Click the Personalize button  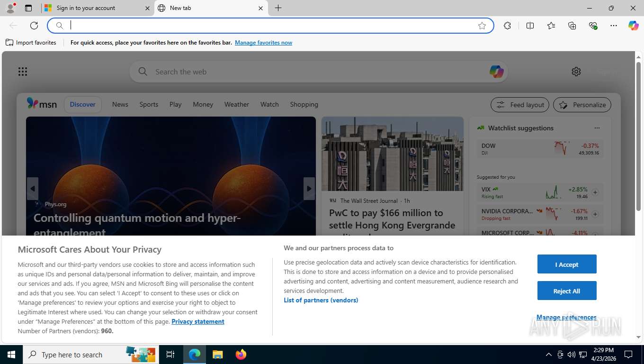point(582,105)
